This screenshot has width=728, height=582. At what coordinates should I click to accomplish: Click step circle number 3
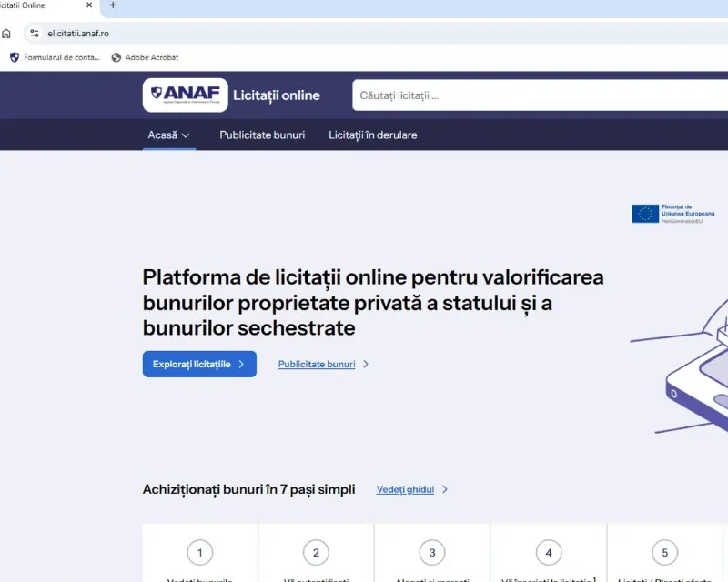tap(432, 552)
